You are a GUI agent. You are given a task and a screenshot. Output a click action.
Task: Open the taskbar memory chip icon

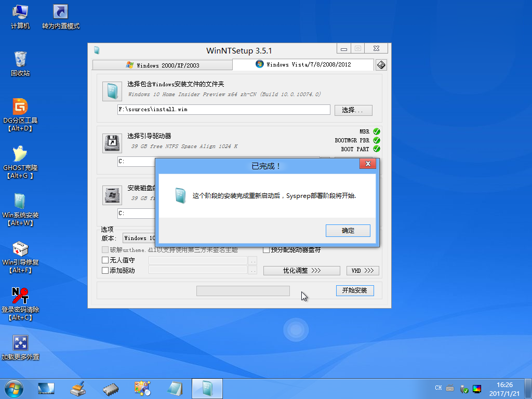[110, 389]
